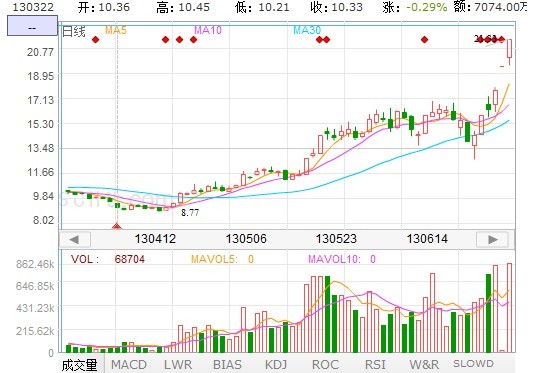
Task: Click the MA30 legend label
Action: coord(307,30)
